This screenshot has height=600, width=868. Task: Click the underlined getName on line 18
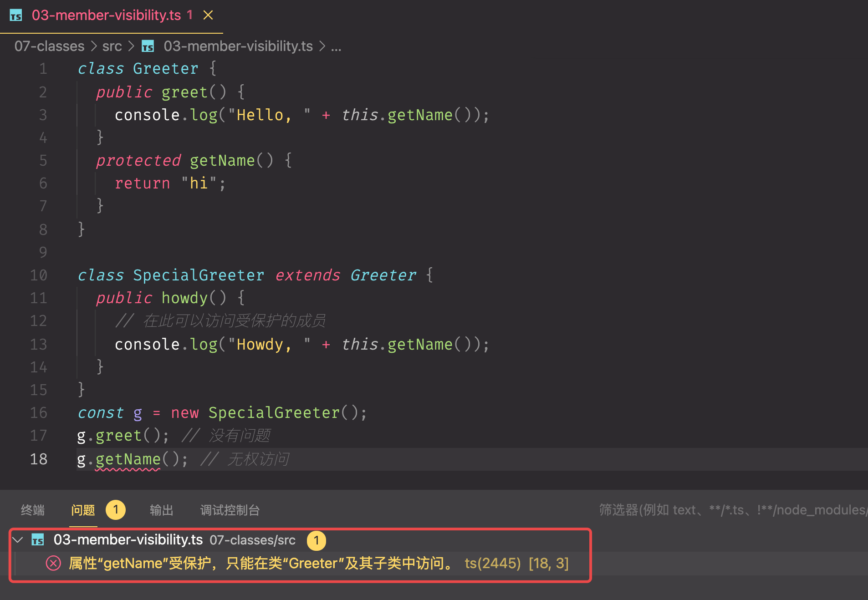coord(128,459)
